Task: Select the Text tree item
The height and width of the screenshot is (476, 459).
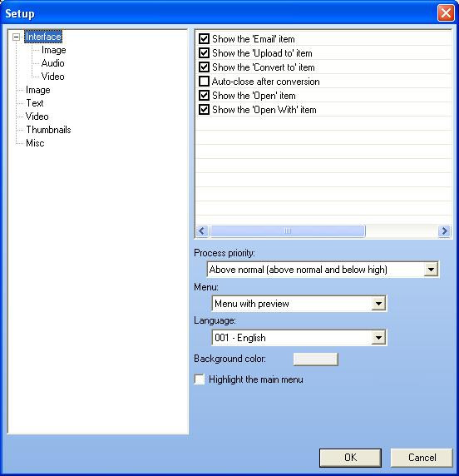Action: click(35, 103)
